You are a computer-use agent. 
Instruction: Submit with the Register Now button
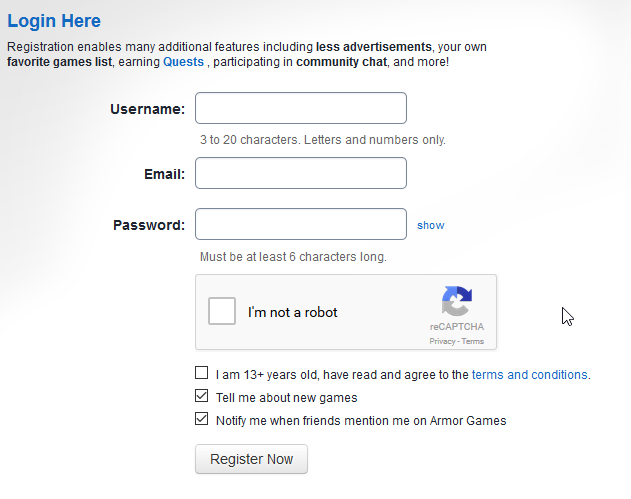pos(252,459)
